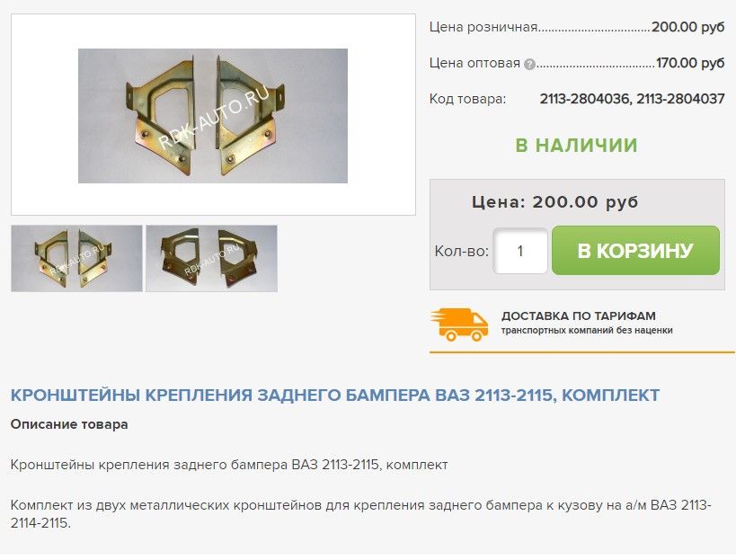Click the wholesale price question mark help icon

529,64
